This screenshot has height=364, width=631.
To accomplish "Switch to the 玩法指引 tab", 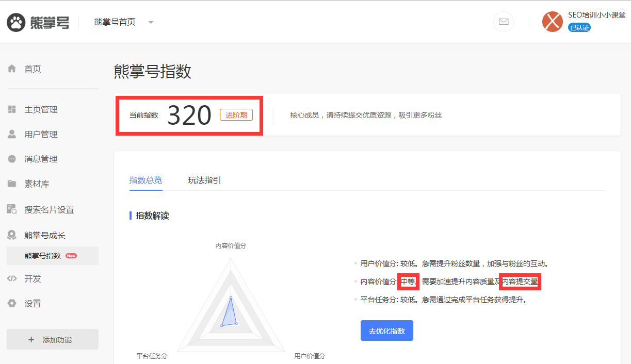I will [x=204, y=180].
